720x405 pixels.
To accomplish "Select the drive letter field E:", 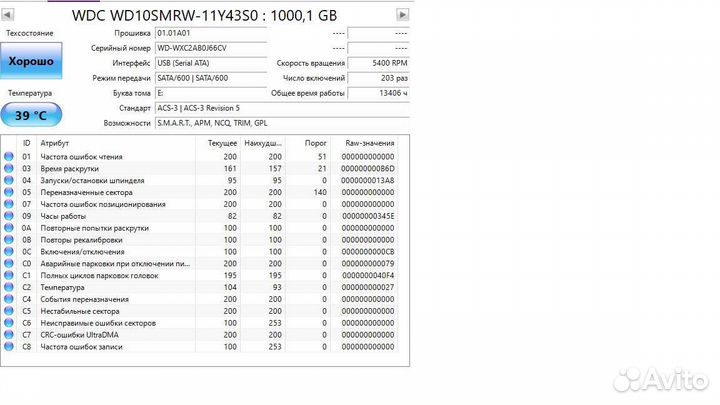I will click(211, 93).
